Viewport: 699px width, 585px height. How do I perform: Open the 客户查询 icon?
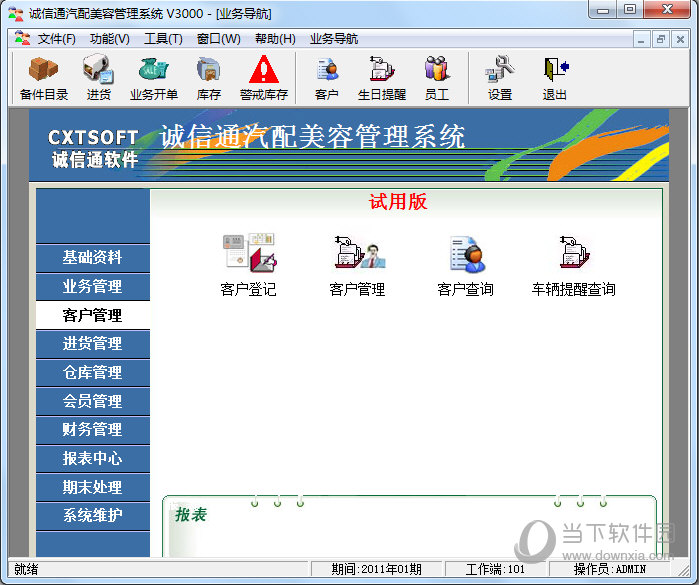(465, 265)
